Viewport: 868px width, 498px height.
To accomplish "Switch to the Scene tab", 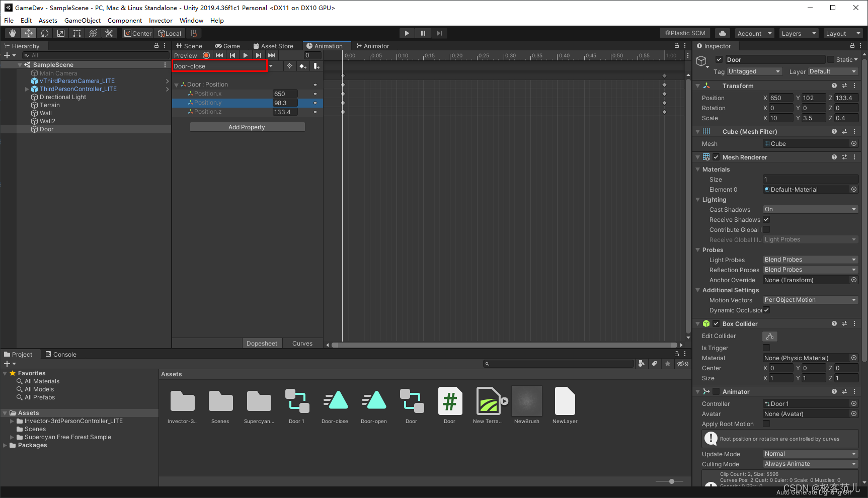I will pyautogui.click(x=189, y=46).
